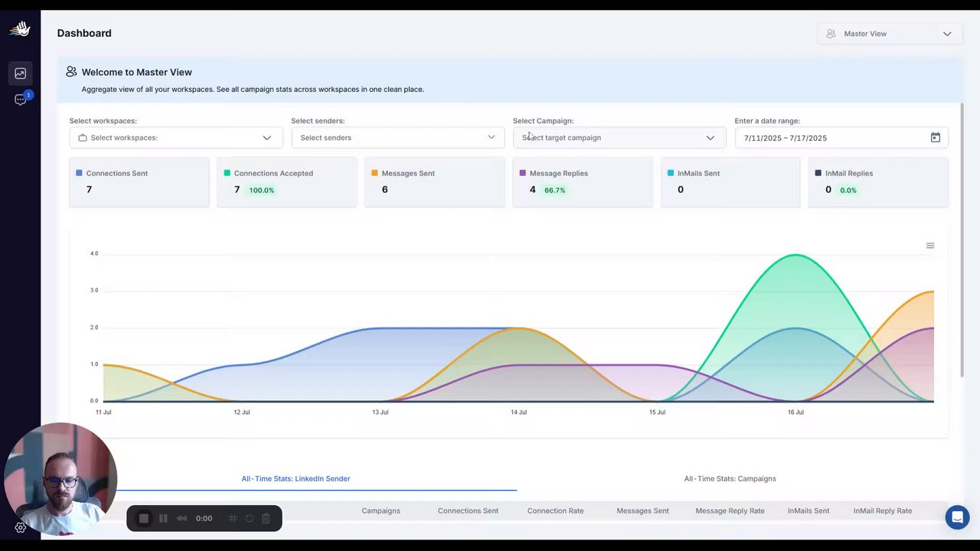Open the date range calendar icon

pyautogui.click(x=935, y=138)
